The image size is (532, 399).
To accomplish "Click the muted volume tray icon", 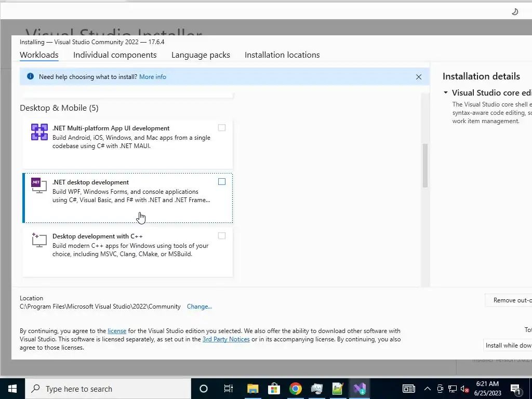I will (x=465, y=389).
